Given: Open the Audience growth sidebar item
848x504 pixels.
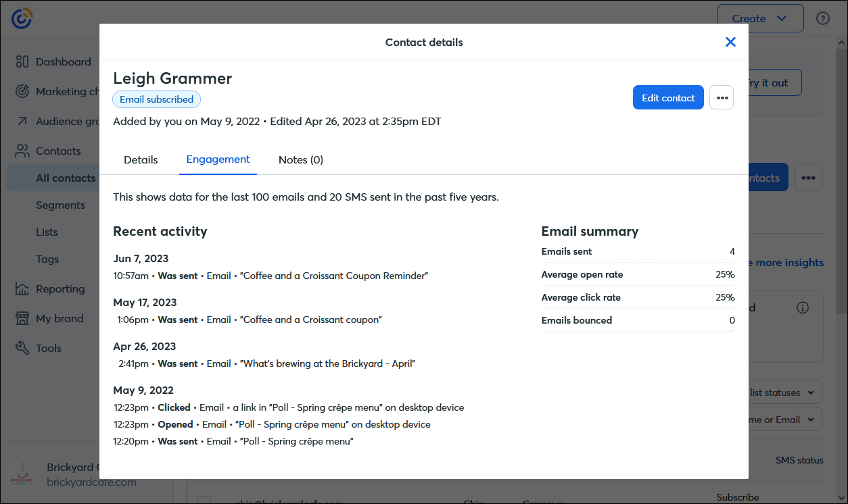Looking at the screenshot, I should pos(57,121).
